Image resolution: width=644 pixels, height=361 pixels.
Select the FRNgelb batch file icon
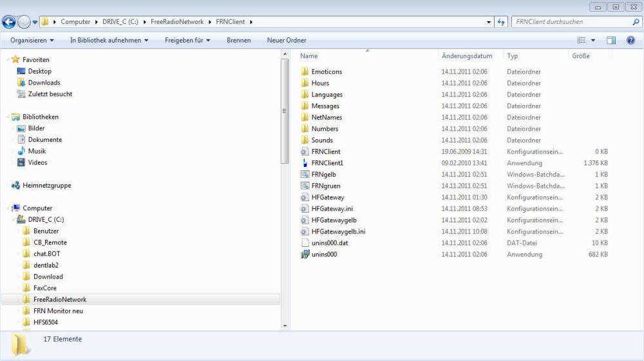coord(305,174)
